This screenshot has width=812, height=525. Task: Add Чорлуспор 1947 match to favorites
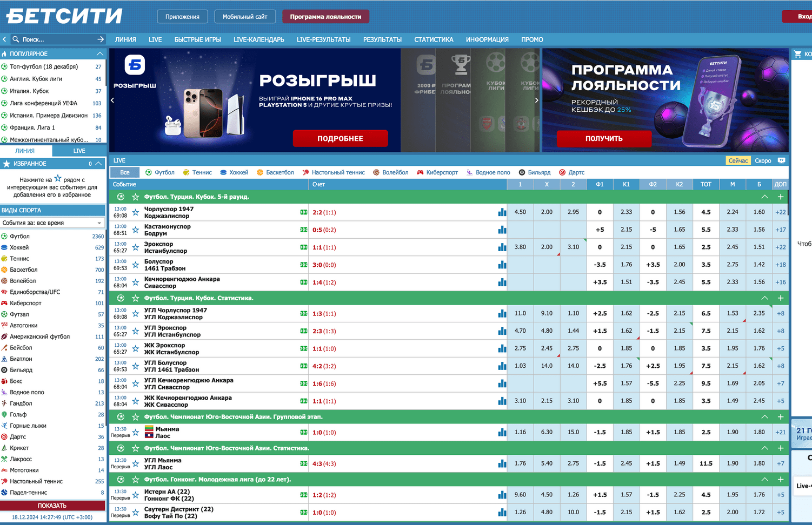coord(136,212)
